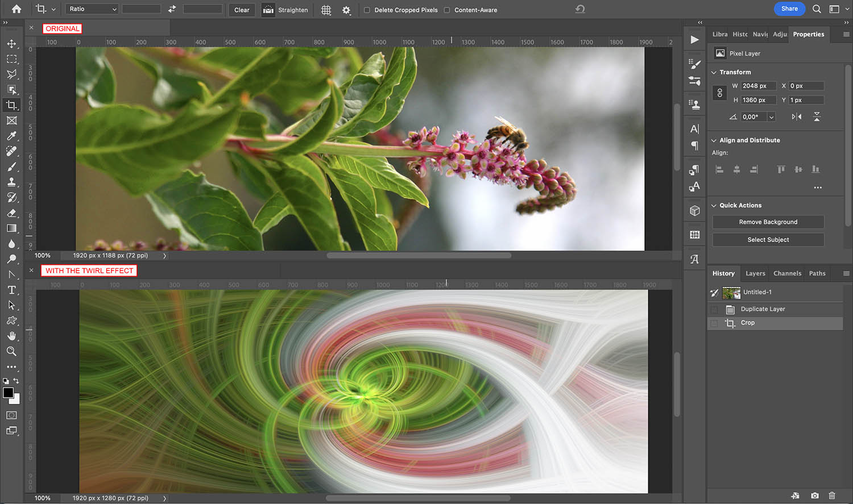The width and height of the screenshot is (853, 504).
Task: Select the Zoom tool
Action: (11, 351)
